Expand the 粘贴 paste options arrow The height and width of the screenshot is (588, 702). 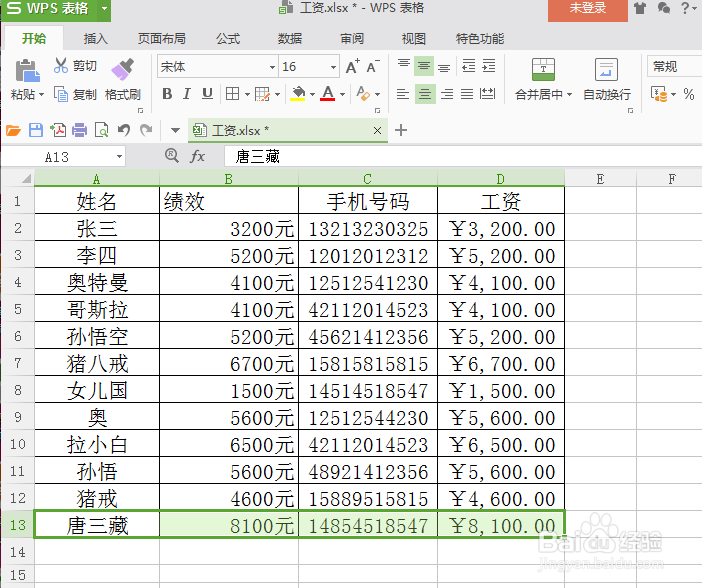click(42, 94)
